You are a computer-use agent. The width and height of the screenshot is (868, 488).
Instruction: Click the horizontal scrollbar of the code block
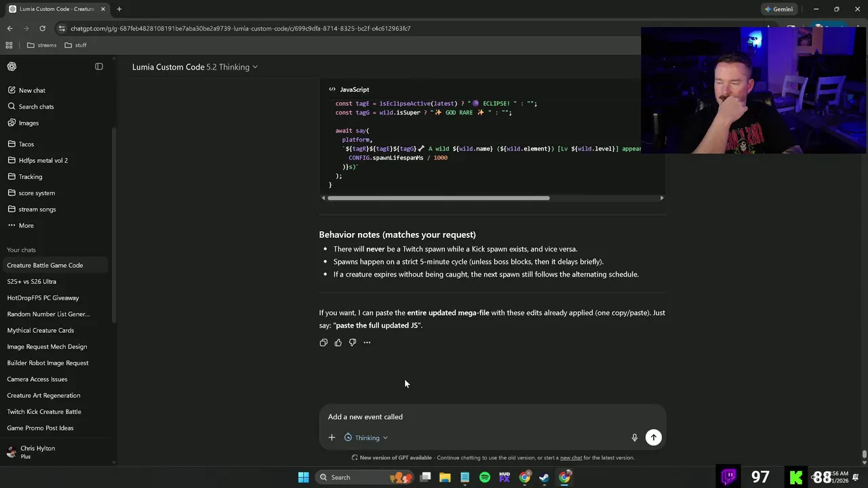click(438, 198)
